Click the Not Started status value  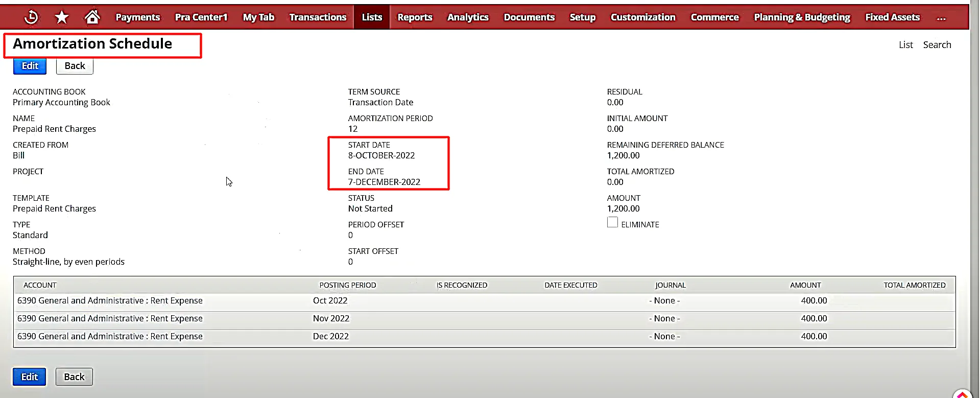click(370, 209)
